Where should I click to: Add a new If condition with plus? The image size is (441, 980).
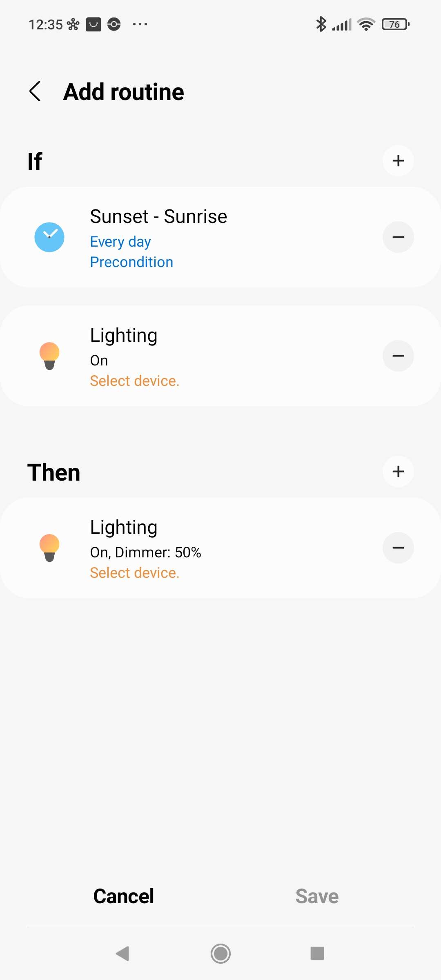398,161
